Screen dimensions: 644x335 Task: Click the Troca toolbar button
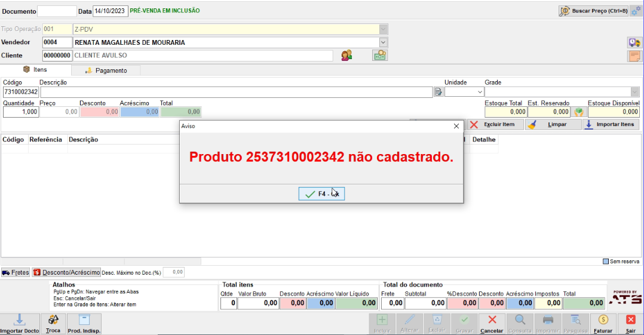click(53, 324)
